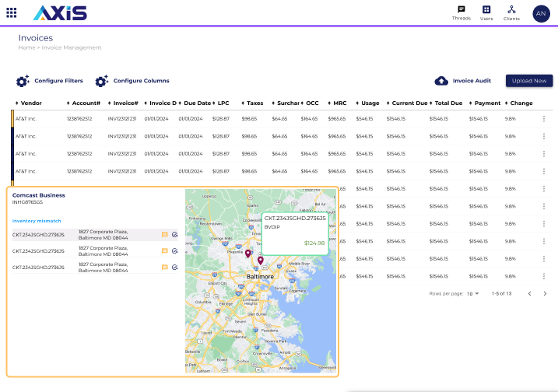Click the AXIS logo
Image resolution: width=558 pixels, height=392 pixels.
point(60,13)
